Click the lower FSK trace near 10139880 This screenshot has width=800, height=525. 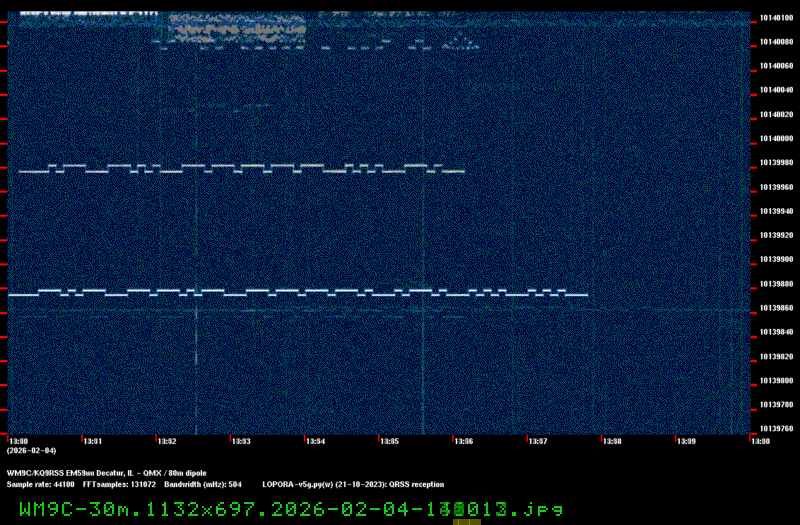300,292
